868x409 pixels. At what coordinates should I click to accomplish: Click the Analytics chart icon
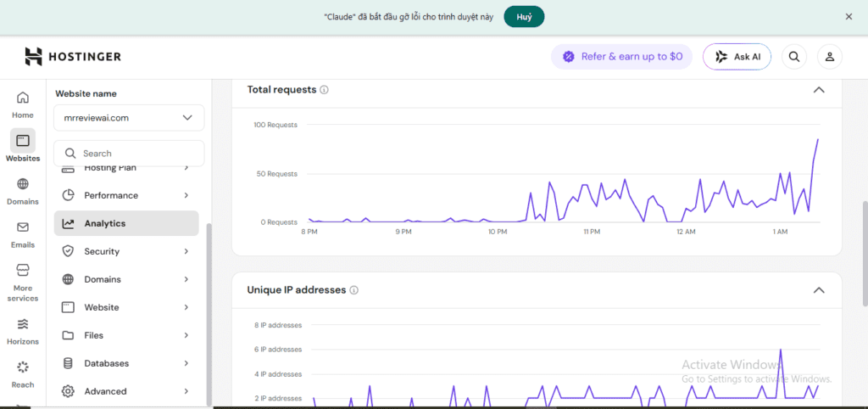point(68,223)
